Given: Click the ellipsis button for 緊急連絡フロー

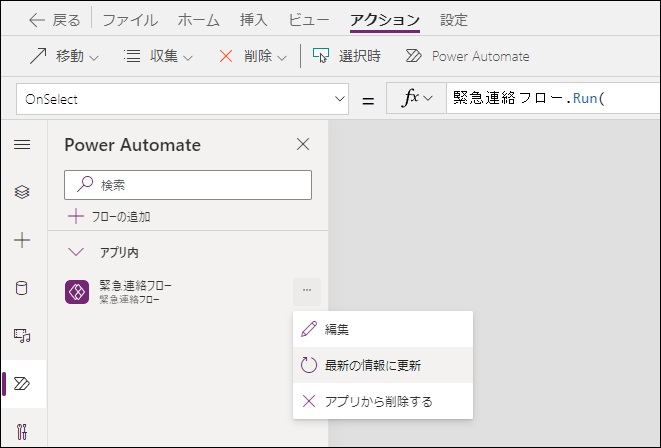Looking at the screenshot, I should coord(307,290).
